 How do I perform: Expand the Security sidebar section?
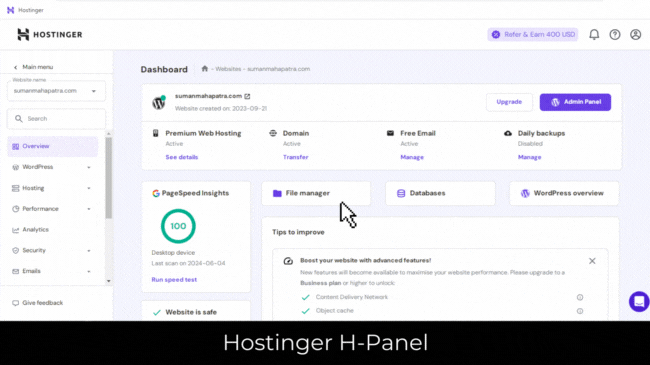[x=52, y=251]
